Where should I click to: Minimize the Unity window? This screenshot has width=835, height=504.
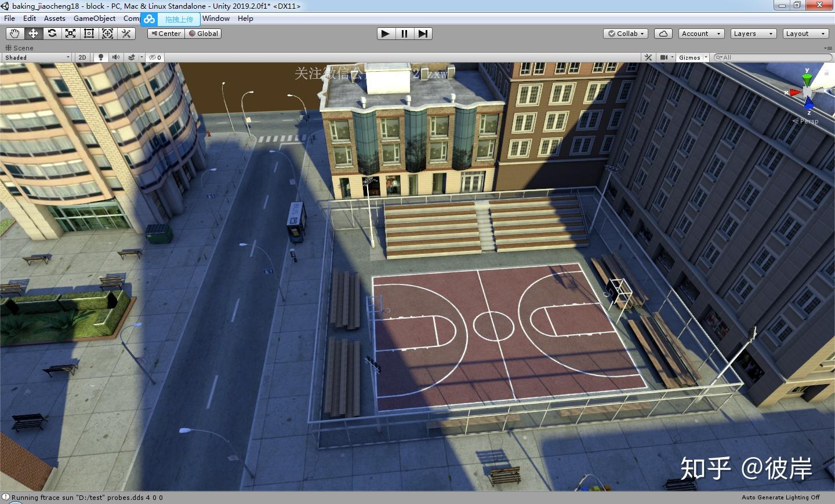click(782, 5)
